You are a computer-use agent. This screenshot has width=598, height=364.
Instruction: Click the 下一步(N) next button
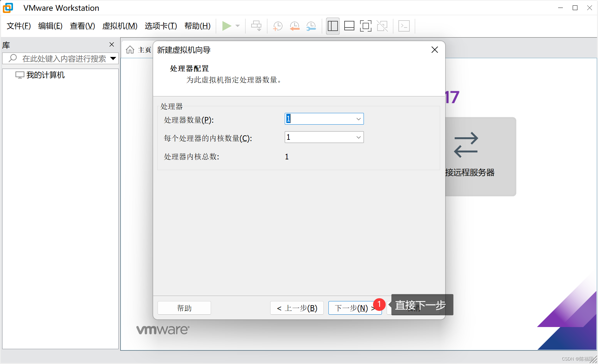(x=355, y=308)
